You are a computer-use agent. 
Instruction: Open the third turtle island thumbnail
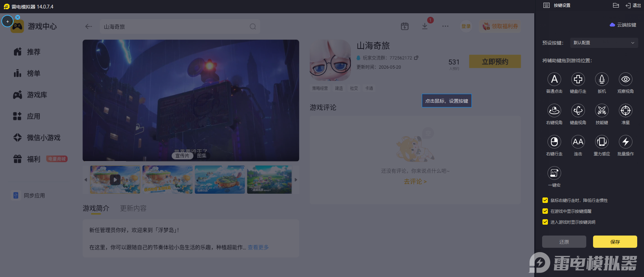click(220, 179)
